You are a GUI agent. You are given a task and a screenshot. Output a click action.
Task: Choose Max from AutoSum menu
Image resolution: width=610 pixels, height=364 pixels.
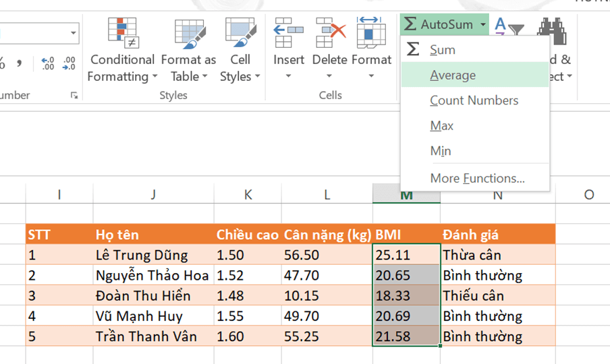click(475, 125)
